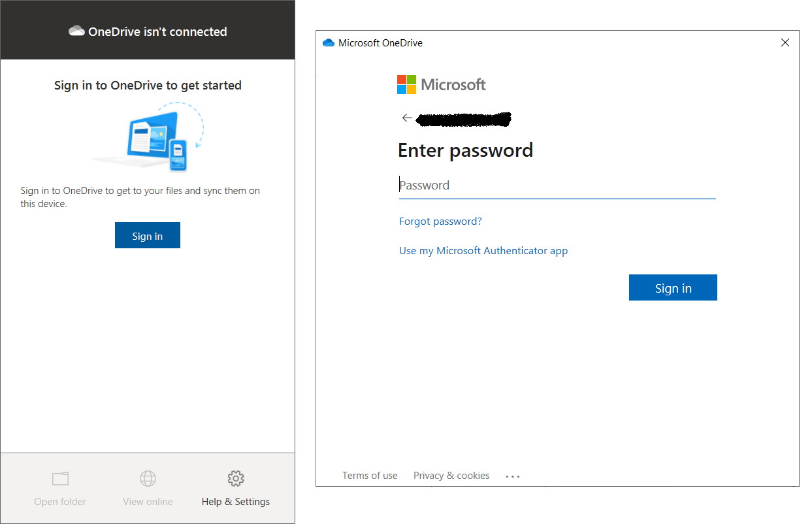
Task: Close the Microsoft OneDrive sign-in dialog
Action: [x=785, y=42]
